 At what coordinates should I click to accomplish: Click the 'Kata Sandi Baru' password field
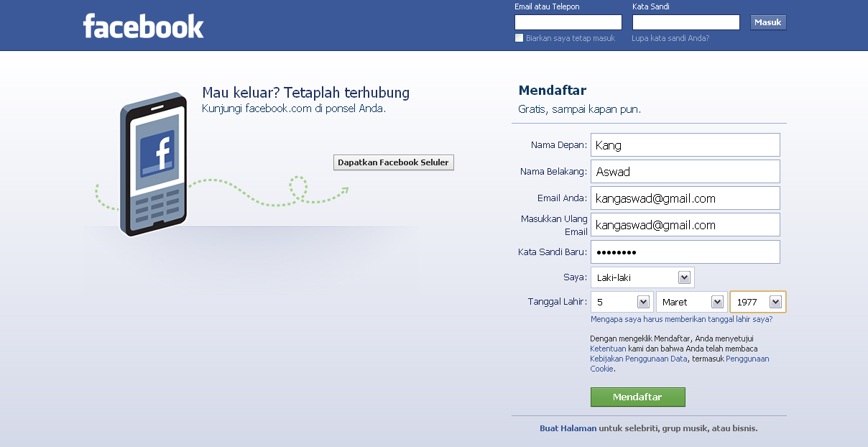coord(685,252)
